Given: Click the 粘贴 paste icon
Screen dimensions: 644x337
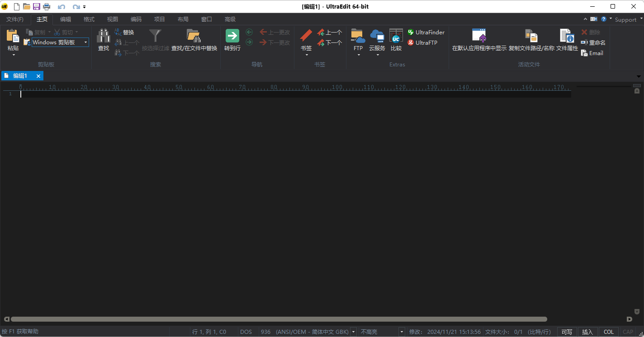Looking at the screenshot, I should pyautogui.click(x=13, y=36).
